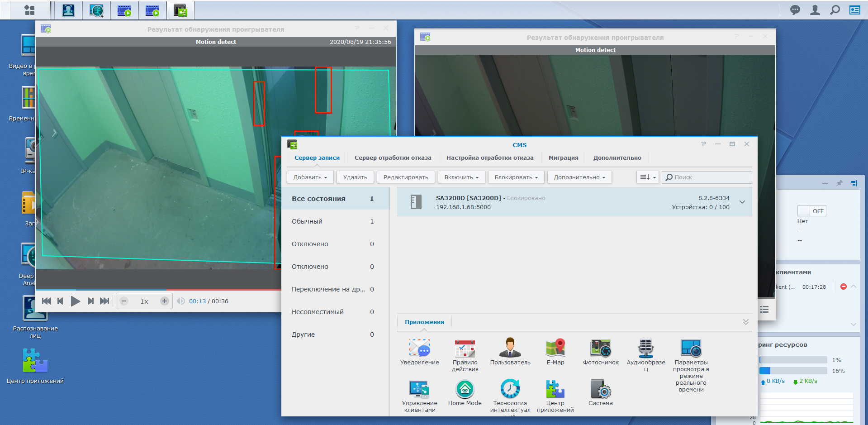Click the Поиск search field in CMS

[710, 177]
